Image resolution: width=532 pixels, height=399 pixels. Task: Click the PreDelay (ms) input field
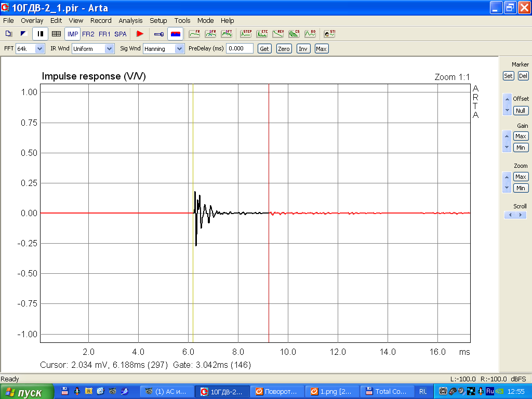pyautogui.click(x=240, y=48)
